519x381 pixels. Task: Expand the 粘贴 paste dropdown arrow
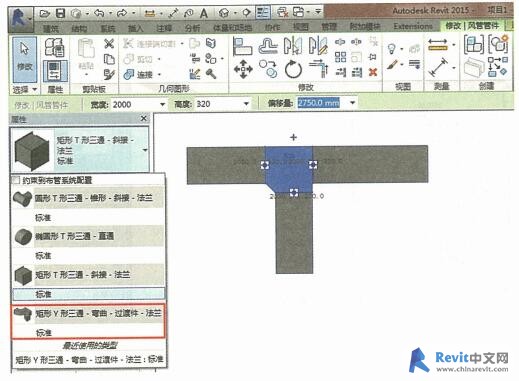pos(86,75)
